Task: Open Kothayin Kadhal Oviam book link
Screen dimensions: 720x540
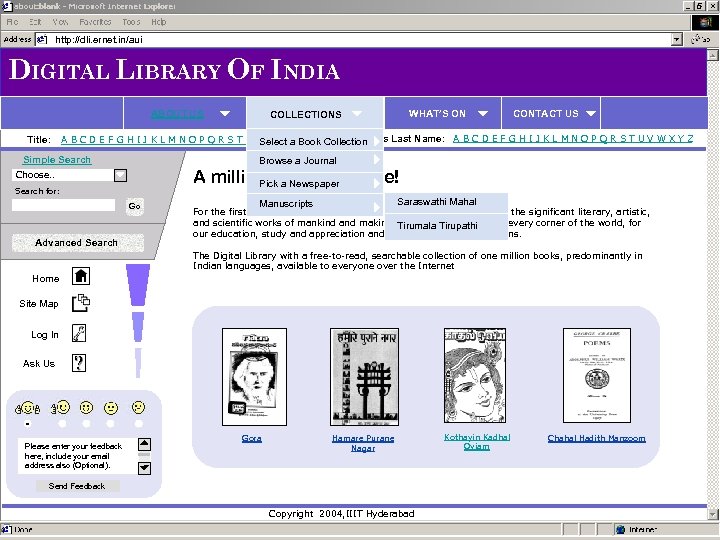Action: [x=477, y=442]
